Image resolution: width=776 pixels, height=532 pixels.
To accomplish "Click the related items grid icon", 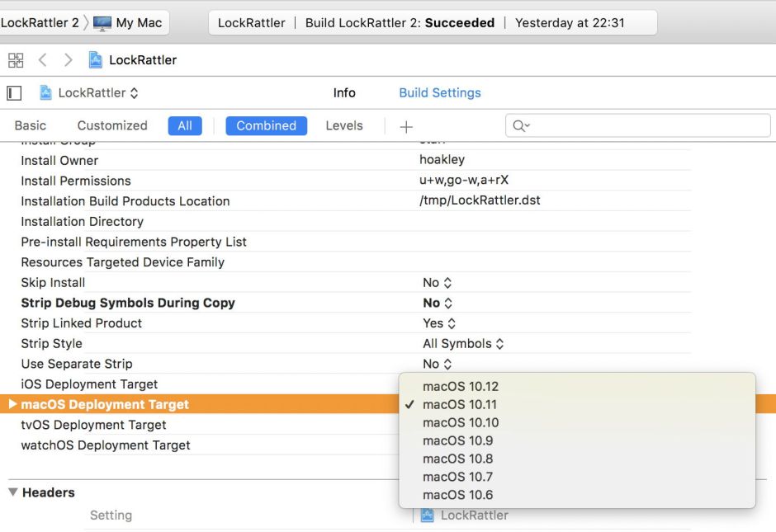I will (x=16, y=60).
